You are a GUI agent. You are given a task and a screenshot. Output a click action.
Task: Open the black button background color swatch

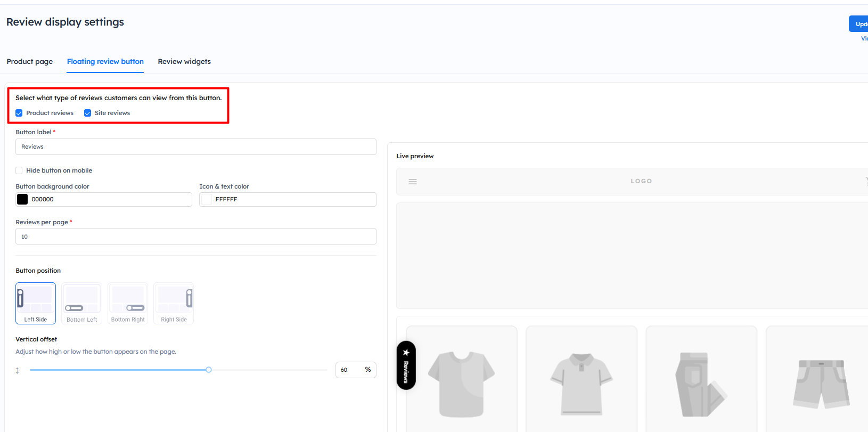click(x=22, y=199)
